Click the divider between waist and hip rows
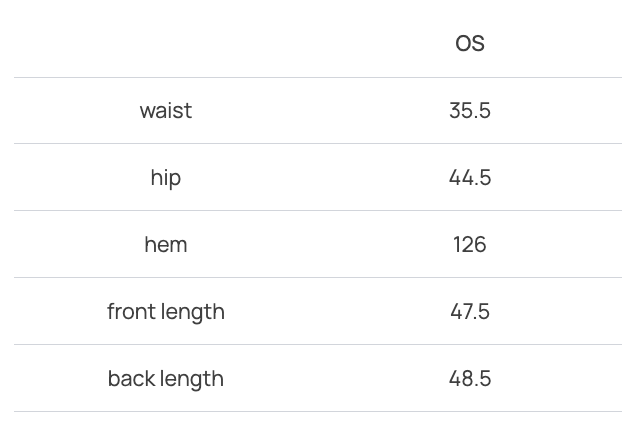This screenshot has height=426, width=638. [x=318, y=143]
